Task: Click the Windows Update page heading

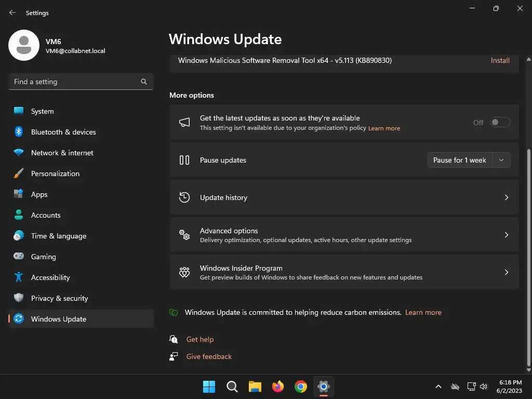Action: coord(225,39)
